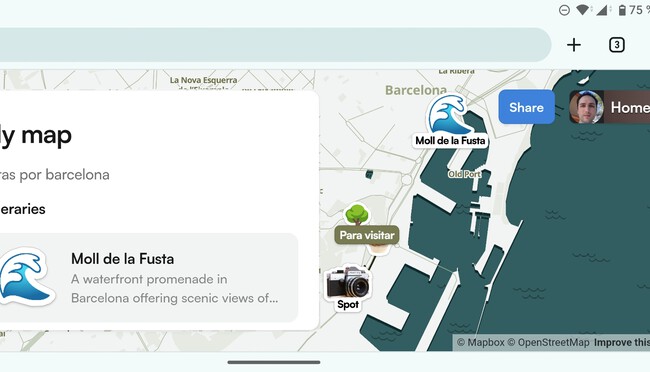The width and height of the screenshot is (650, 372).
Task: Open the Moll de la Fusta itinerary card
Action: pyautogui.click(x=148, y=278)
